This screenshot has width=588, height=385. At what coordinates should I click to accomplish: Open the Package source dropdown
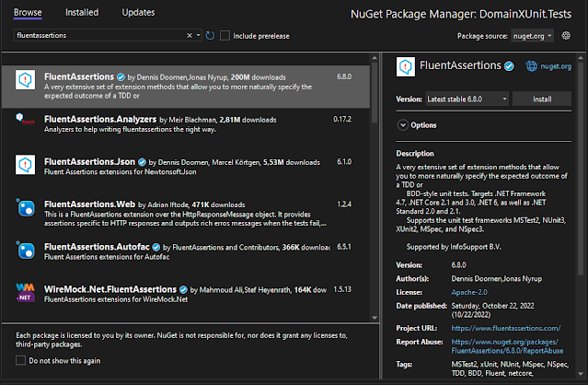click(532, 36)
